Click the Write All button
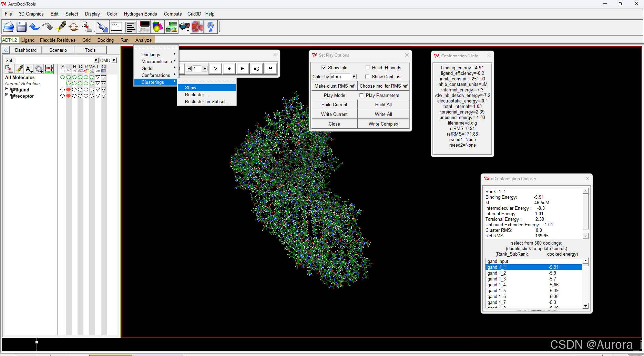Image resolution: width=644 pixels, height=356 pixels. [383, 114]
